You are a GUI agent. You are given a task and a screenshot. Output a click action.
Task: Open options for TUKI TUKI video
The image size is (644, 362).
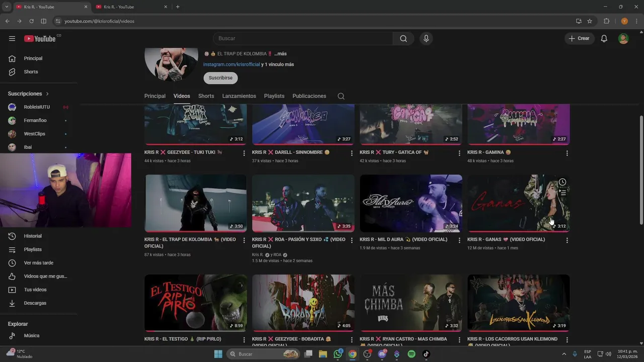(x=244, y=153)
